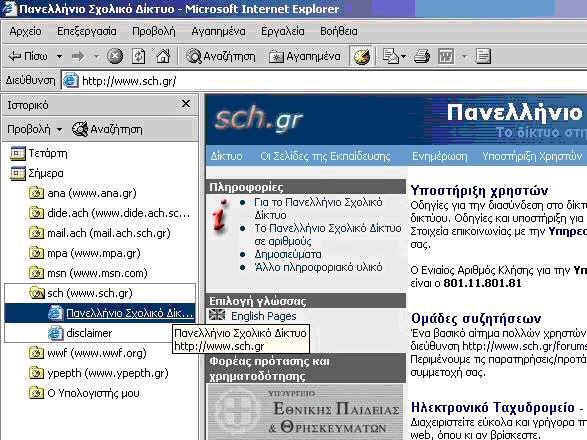Close the Ιστορικό (History) side panel

click(x=186, y=104)
